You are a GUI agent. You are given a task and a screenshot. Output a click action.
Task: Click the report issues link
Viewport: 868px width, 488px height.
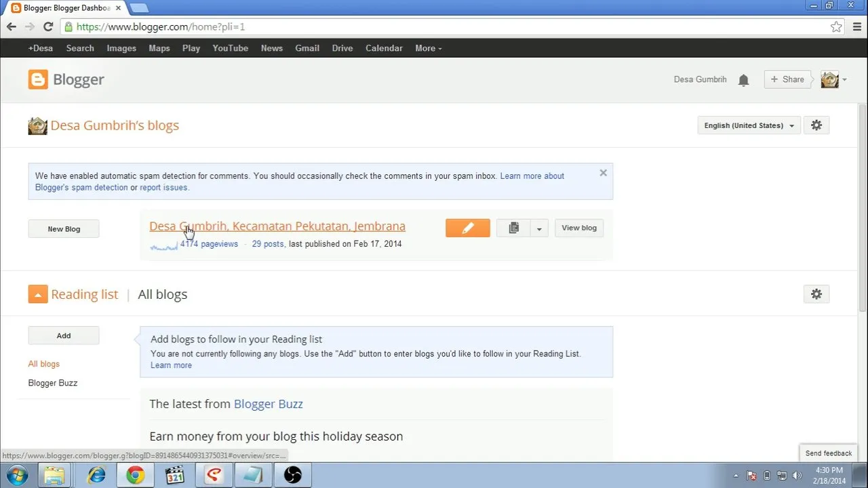point(164,188)
